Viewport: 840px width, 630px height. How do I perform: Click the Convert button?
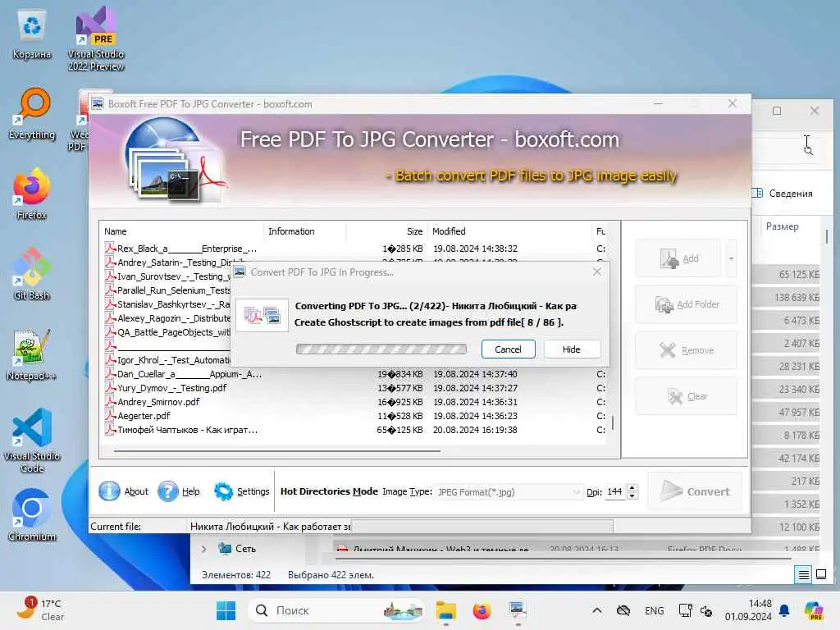pos(695,491)
